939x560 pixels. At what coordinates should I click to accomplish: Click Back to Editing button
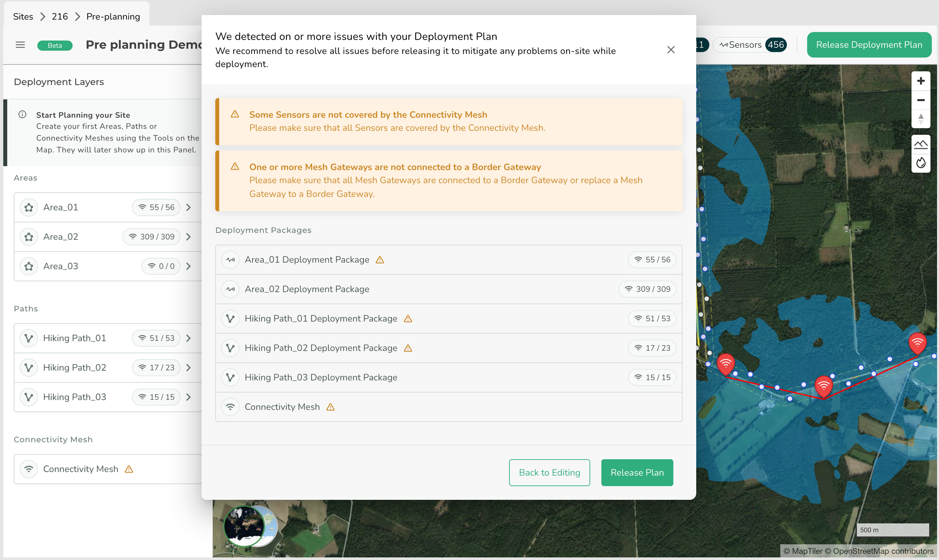[549, 472]
